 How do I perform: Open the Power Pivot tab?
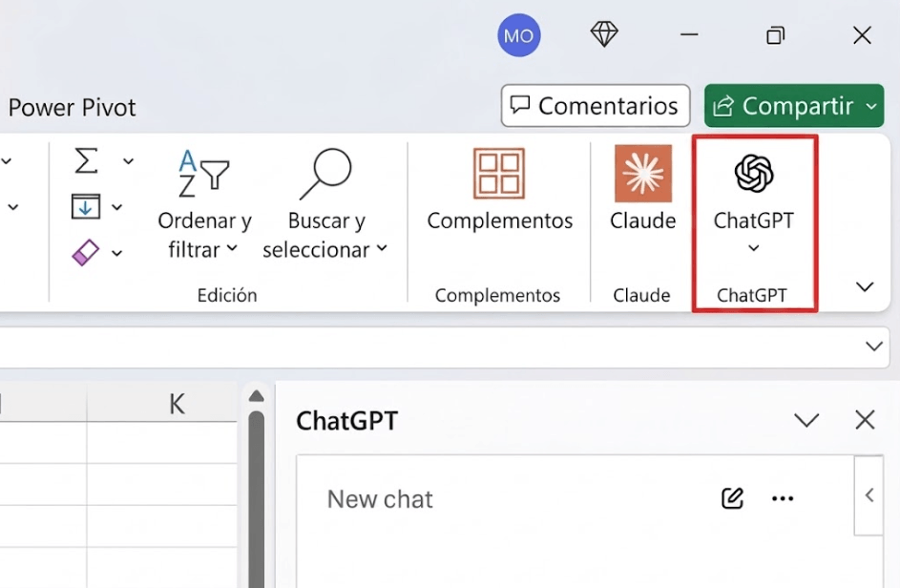pyautogui.click(x=73, y=107)
